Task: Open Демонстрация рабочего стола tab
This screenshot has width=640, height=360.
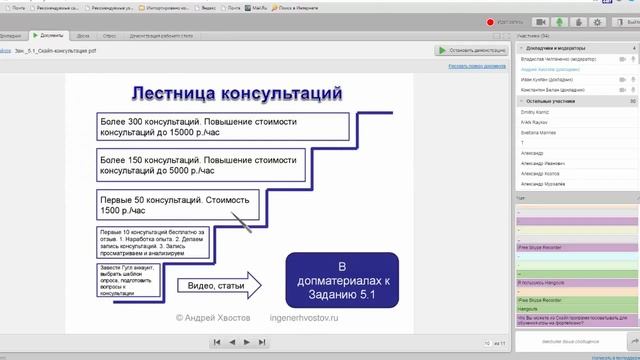Action: pos(161,36)
